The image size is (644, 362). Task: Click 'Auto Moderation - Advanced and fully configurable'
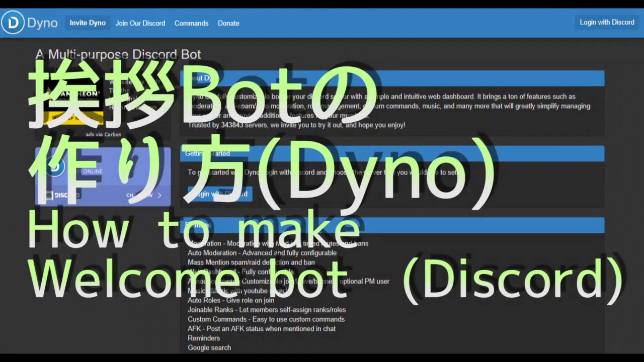[x=262, y=253]
